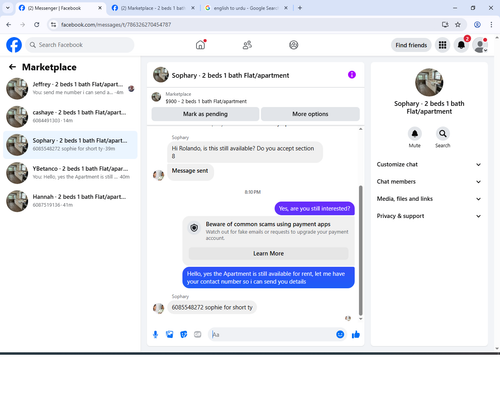Mute the Sophary conversation
Image resolution: width=500 pixels, height=400 pixels.
pos(415,134)
